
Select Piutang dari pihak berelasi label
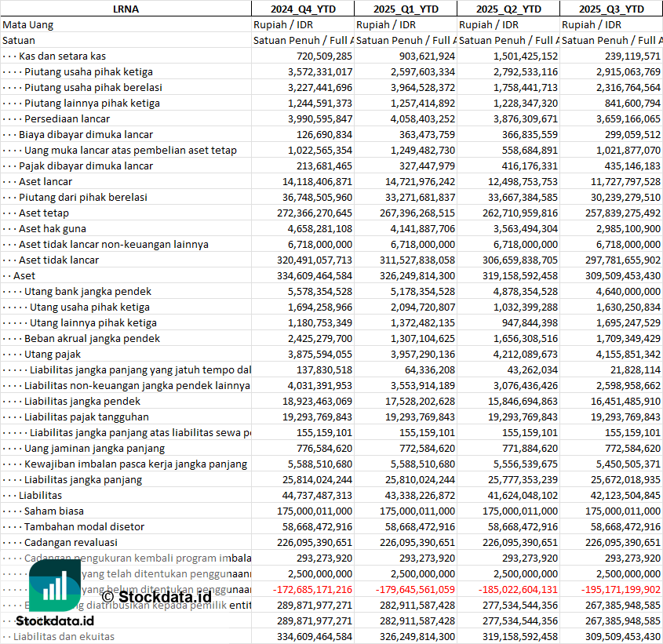click(83, 197)
